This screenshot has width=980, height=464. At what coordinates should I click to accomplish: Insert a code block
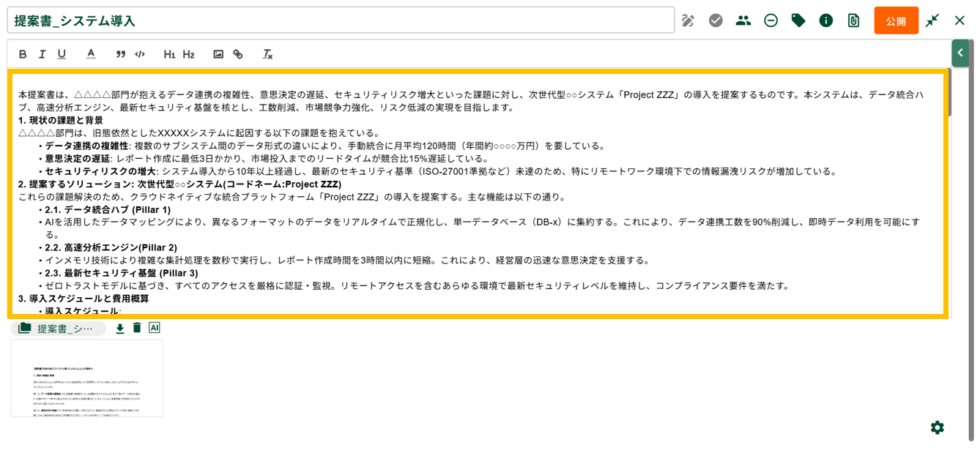coord(140,54)
